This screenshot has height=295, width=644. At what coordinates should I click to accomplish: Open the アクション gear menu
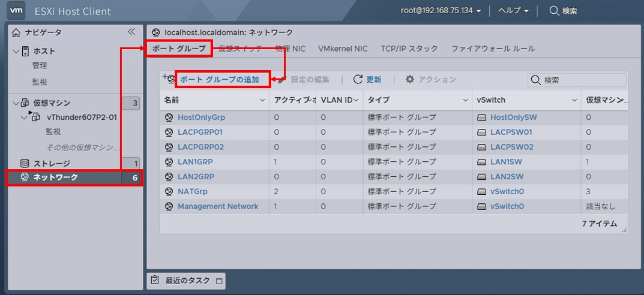point(431,80)
